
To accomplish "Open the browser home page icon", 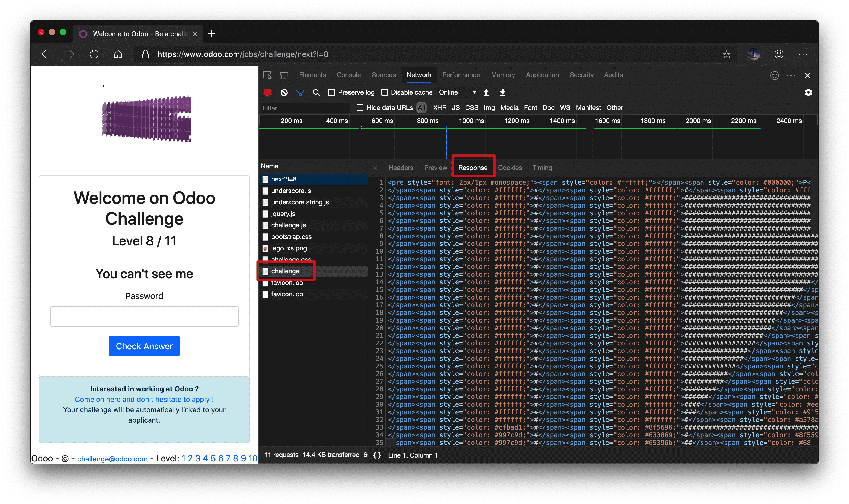I will (x=118, y=54).
